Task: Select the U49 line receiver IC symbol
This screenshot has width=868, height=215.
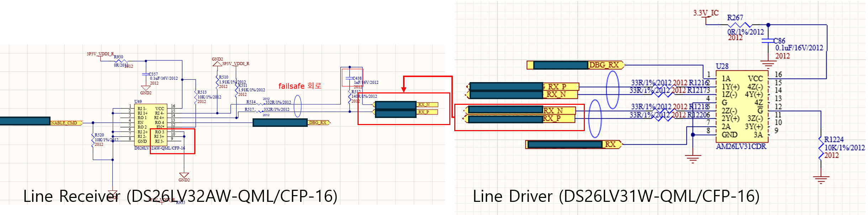Action: click(151, 125)
